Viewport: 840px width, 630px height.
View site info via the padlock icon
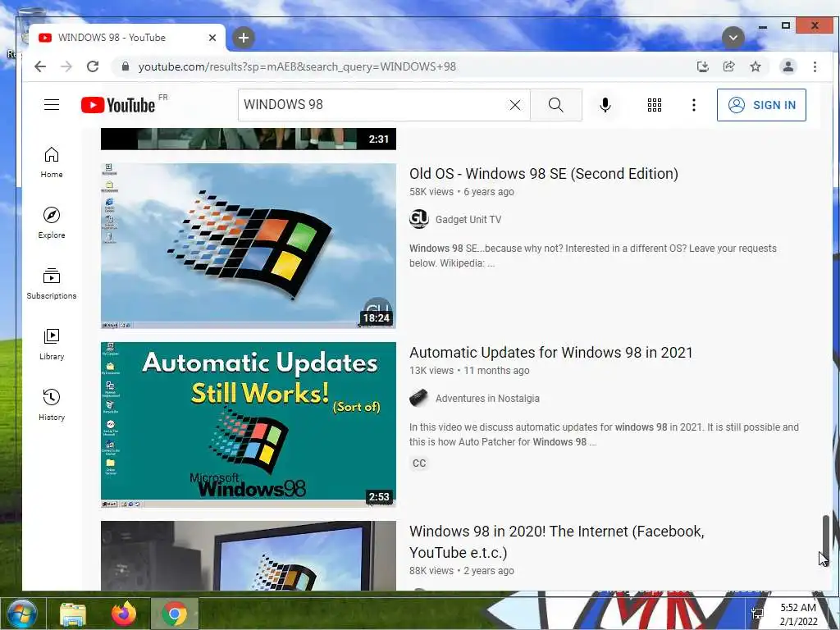point(126,66)
